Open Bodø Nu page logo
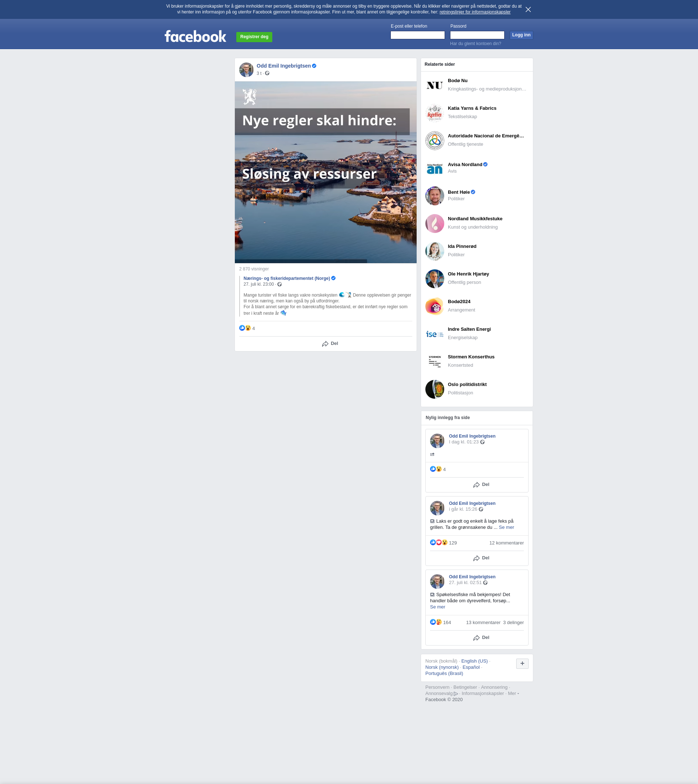 pyautogui.click(x=434, y=85)
